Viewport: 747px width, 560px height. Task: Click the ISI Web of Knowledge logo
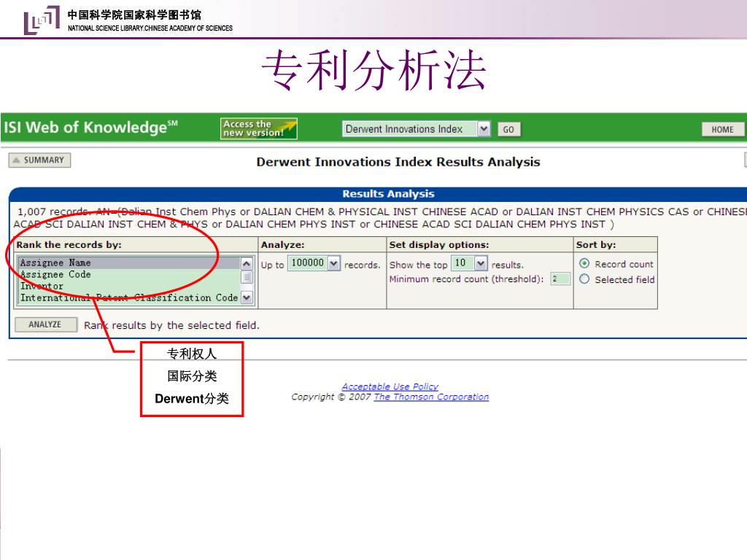(x=90, y=127)
